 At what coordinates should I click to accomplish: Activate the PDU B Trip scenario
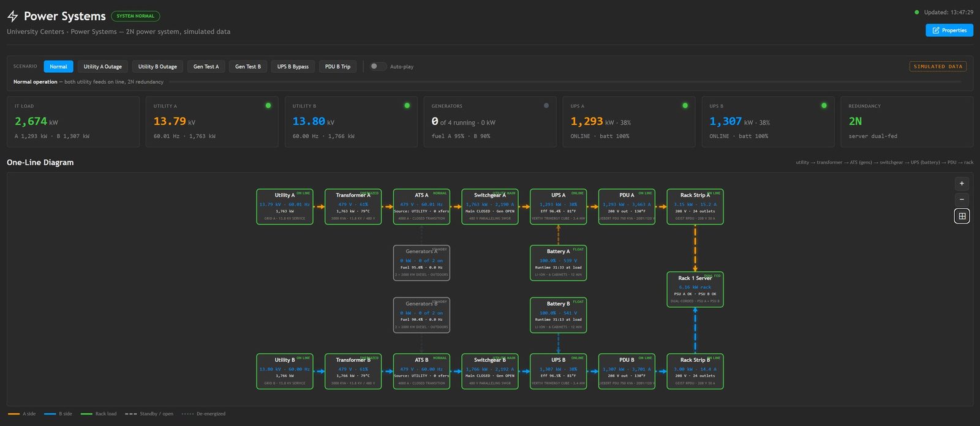tap(337, 67)
